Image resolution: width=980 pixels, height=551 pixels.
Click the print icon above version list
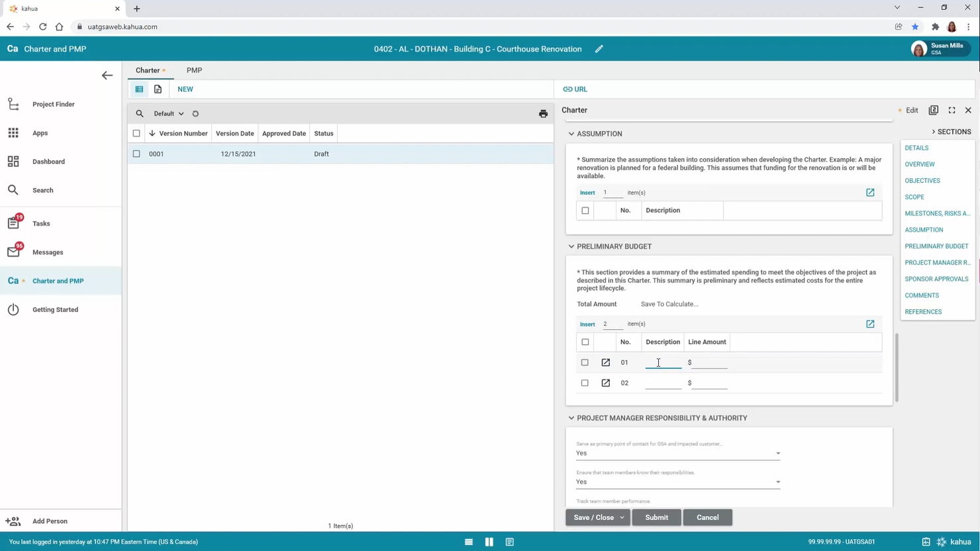point(543,113)
